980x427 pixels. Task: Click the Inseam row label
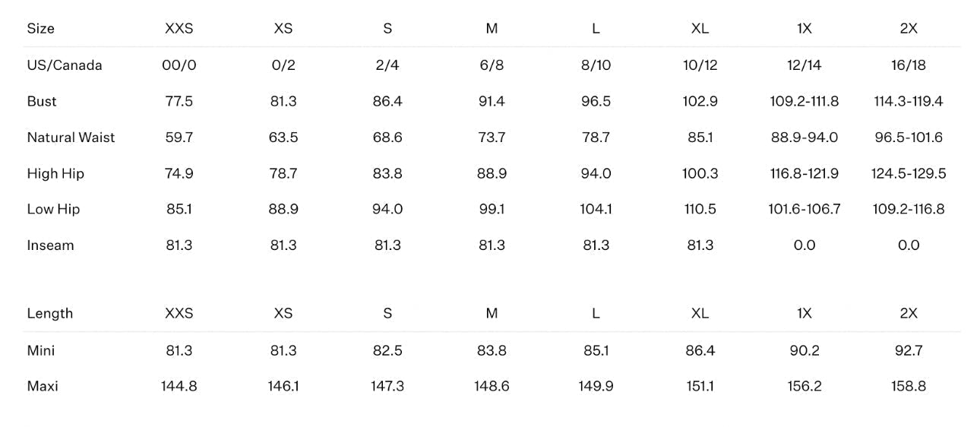pos(50,245)
